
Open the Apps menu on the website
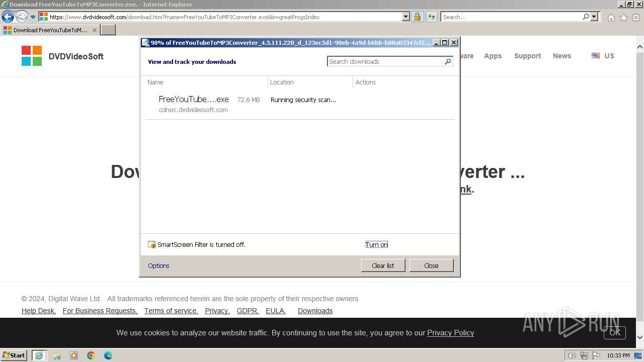[x=493, y=56]
